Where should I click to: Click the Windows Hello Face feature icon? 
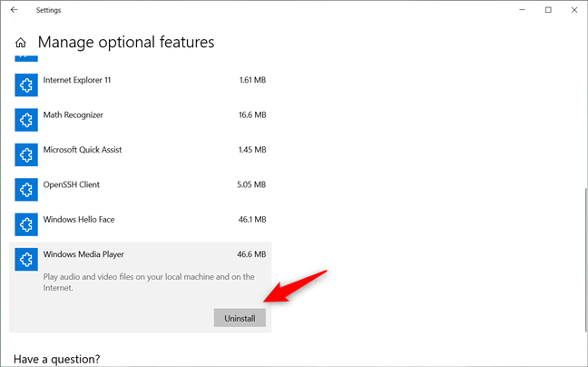pyautogui.click(x=26, y=224)
